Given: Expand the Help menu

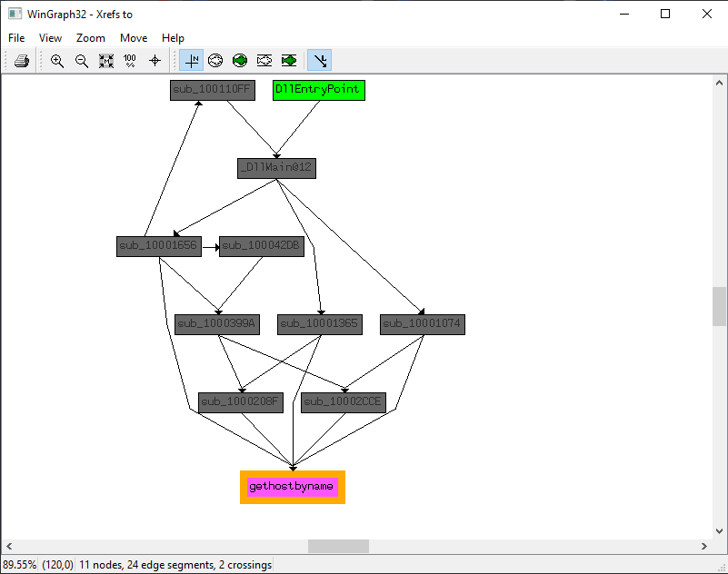Looking at the screenshot, I should pos(173,38).
